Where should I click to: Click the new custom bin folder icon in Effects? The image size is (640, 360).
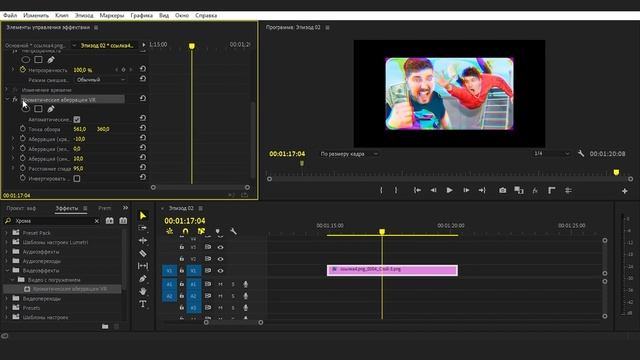click(x=105, y=326)
